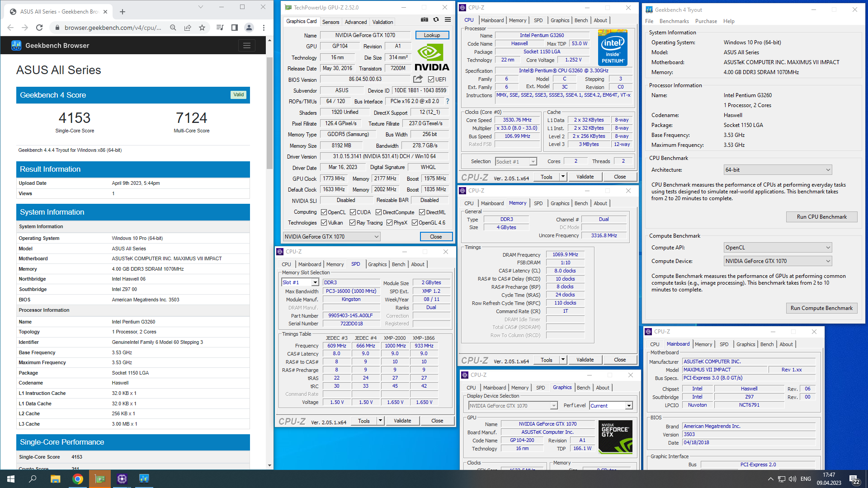Screen dimensions: 868x488
Task: Toggle the DirectCompute checkbox
Action: [378, 212]
